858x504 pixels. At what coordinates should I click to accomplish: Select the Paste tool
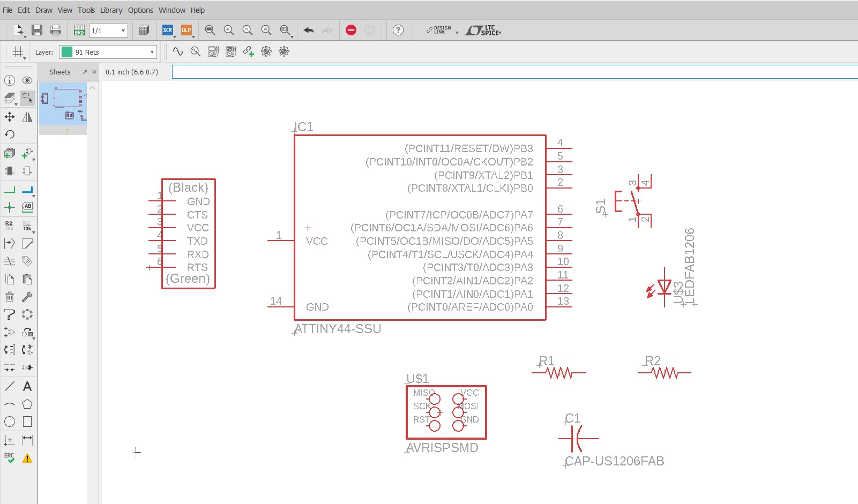[27, 279]
